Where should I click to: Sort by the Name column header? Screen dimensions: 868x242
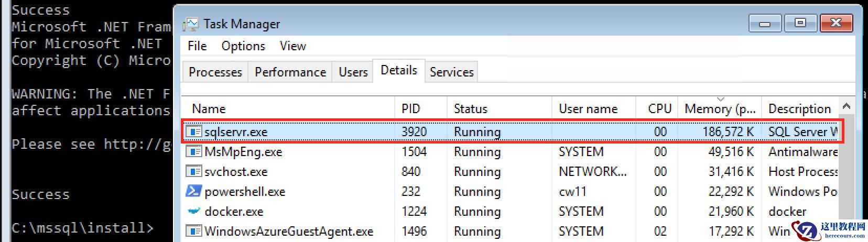click(x=288, y=108)
